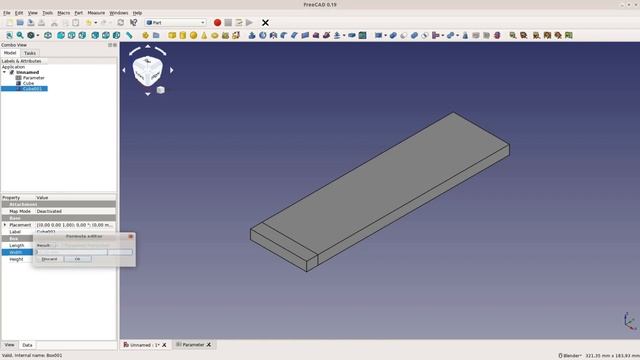Image resolution: width=640 pixels, height=360 pixels.
Task: Create a Cube primitive
Action: pyautogui.click(x=172, y=36)
